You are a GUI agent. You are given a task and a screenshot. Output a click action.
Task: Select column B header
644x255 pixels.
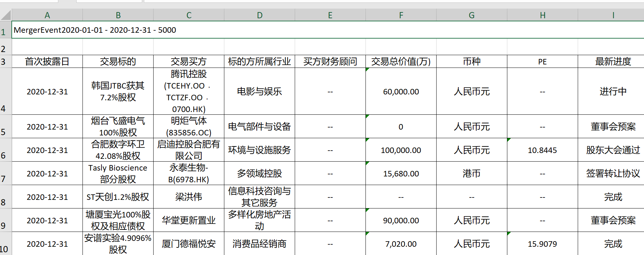point(118,15)
